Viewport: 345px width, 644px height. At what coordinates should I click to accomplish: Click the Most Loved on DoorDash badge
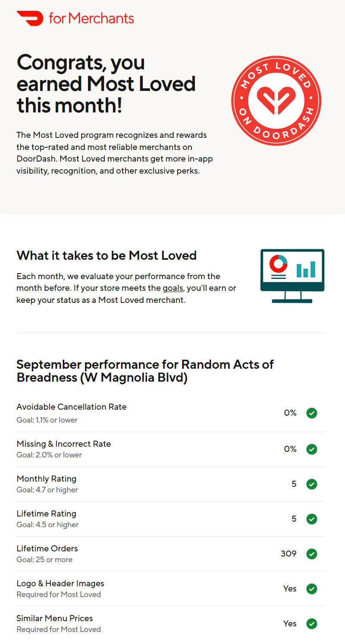point(276,100)
